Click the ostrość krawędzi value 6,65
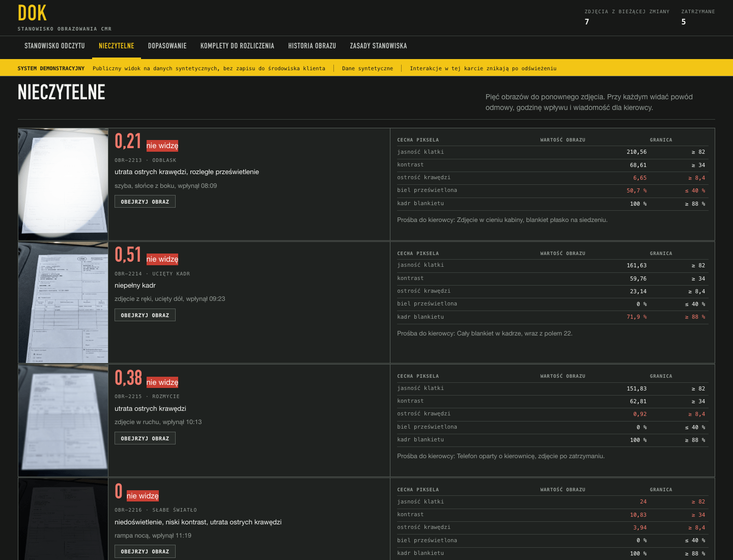The image size is (733, 560). tap(640, 178)
